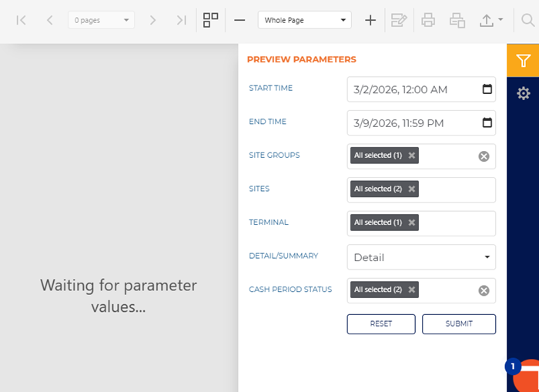The height and width of the screenshot is (392, 539).
Task: Click the previous page arrow
Action: 49,20
